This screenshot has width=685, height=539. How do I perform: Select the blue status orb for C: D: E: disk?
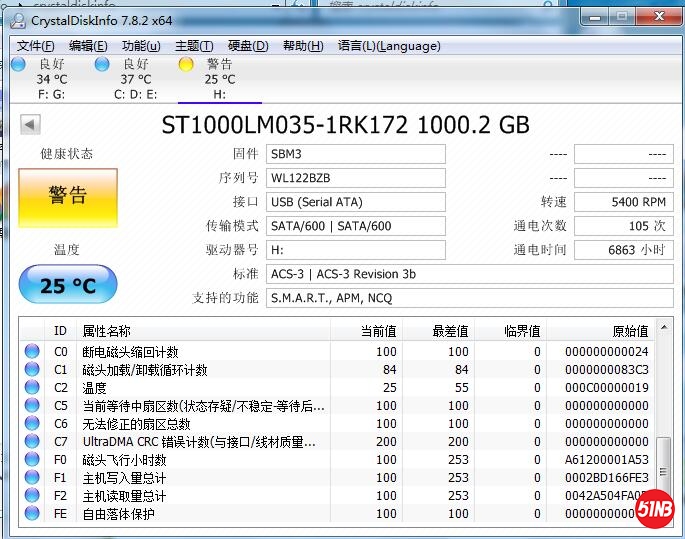point(102,64)
